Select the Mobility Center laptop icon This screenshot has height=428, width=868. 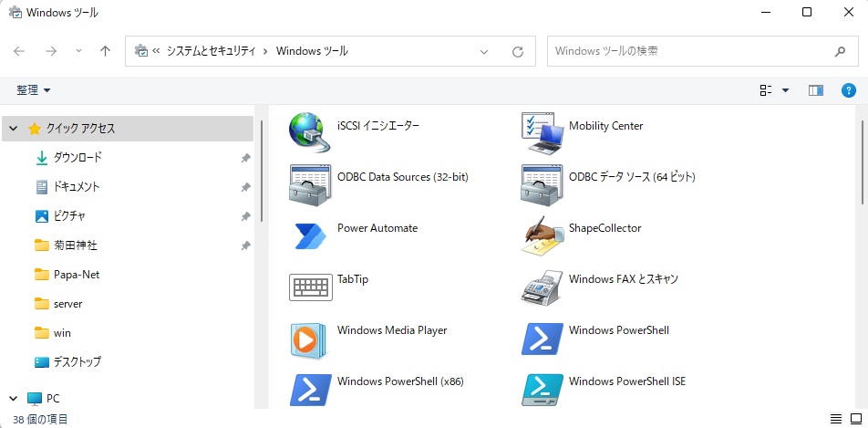pos(542,132)
